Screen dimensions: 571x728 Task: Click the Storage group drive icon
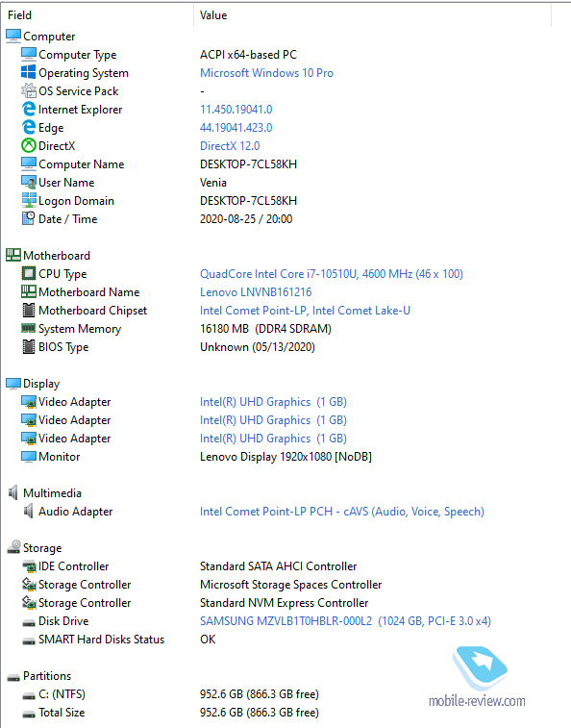click(13, 547)
